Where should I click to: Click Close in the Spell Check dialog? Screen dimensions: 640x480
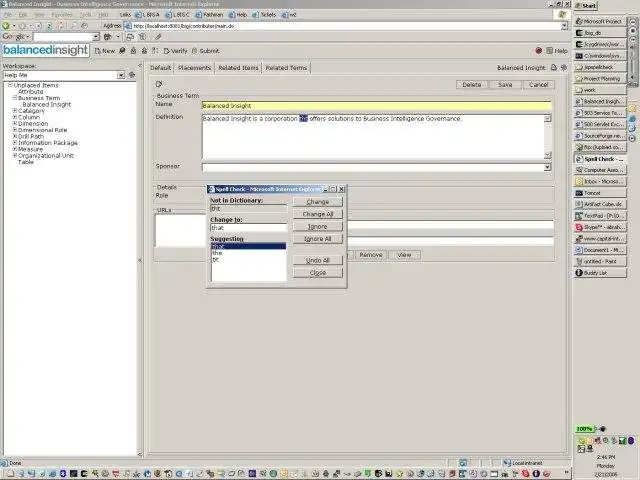[x=318, y=272]
